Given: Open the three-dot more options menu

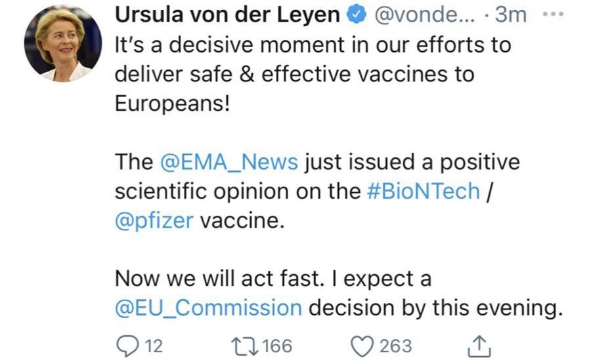Looking at the screenshot, I should tap(554, 14).
